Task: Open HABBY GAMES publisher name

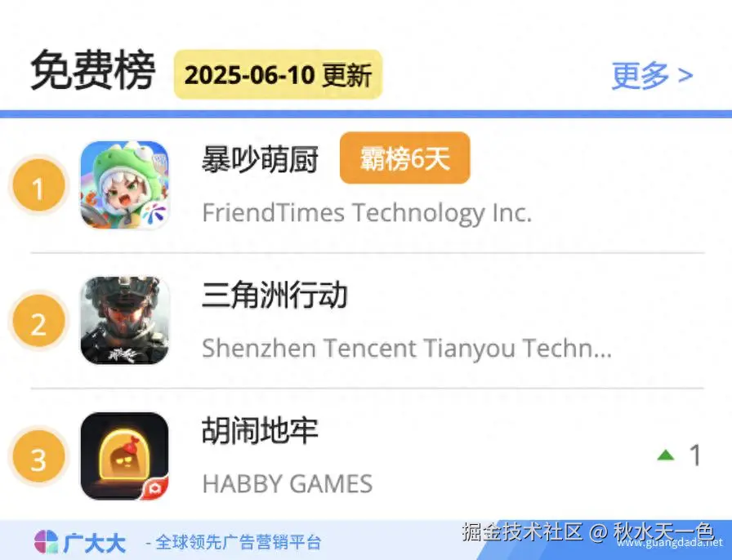Action: tap(288, 483)
